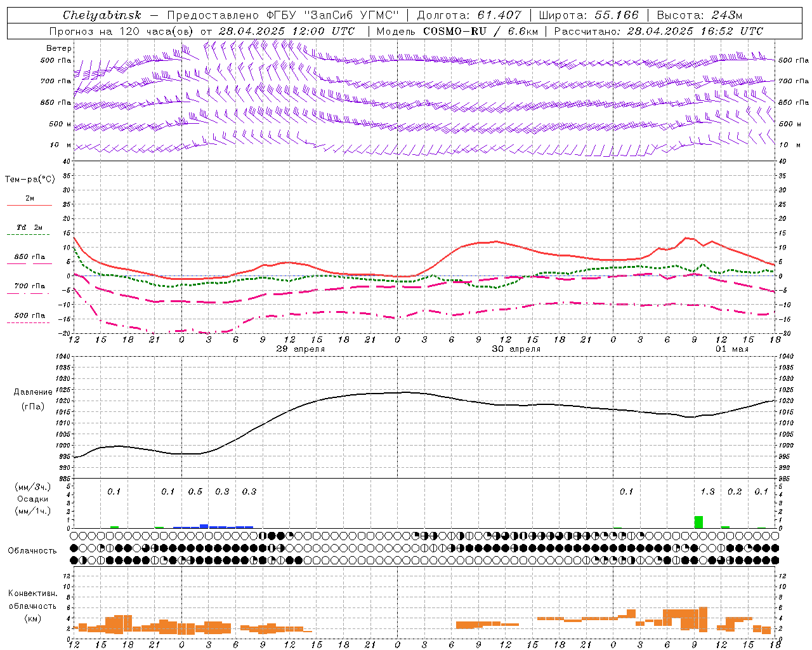Screen dimensions: 812x650
Task: Click the 0.2 precipitation amount value
Action: click(x=735, y=492)
